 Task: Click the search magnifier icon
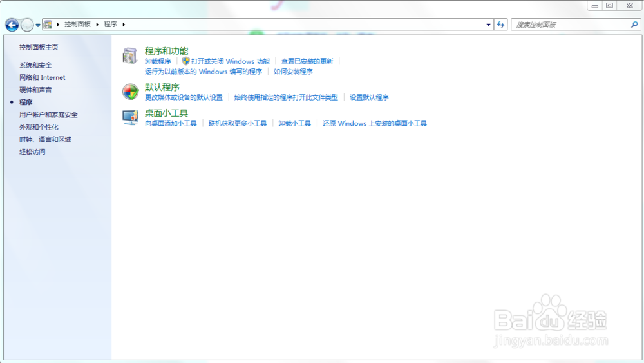pos(634,25)
